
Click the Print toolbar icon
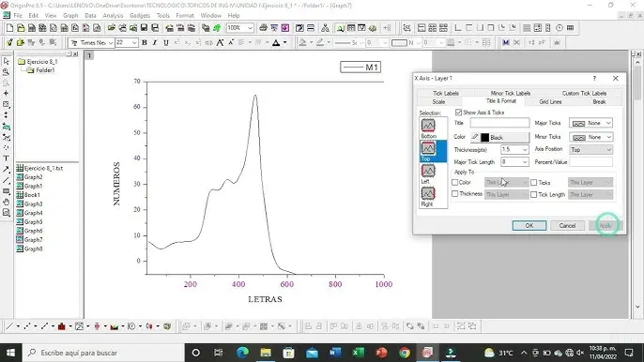pyautogui.click(x=263, y=28)
